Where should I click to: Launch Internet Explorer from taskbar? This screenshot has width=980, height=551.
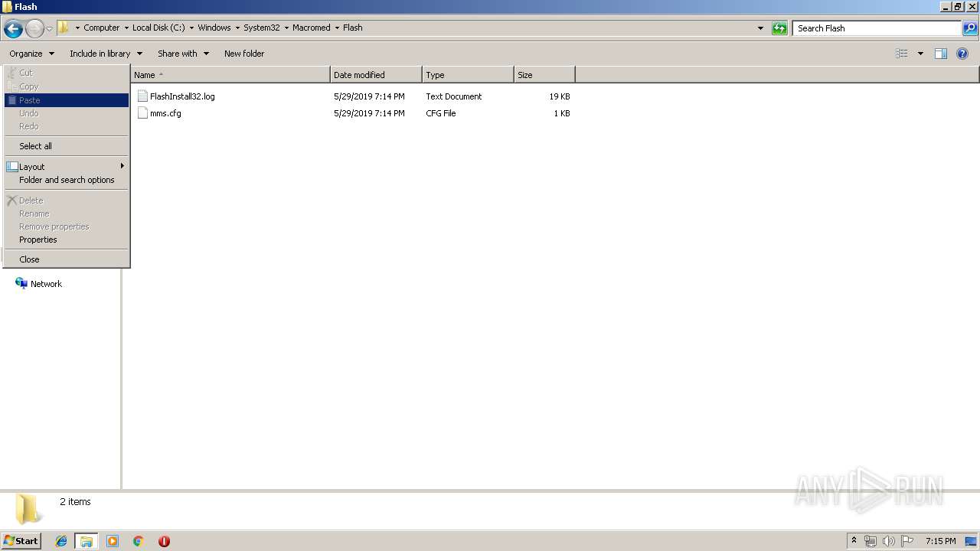tap(61, 541)
